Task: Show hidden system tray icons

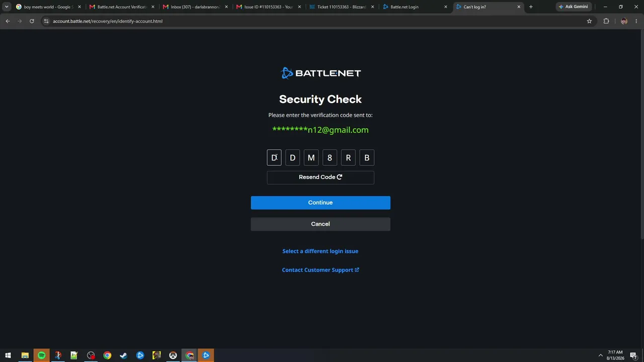Action: click(600, 355)
